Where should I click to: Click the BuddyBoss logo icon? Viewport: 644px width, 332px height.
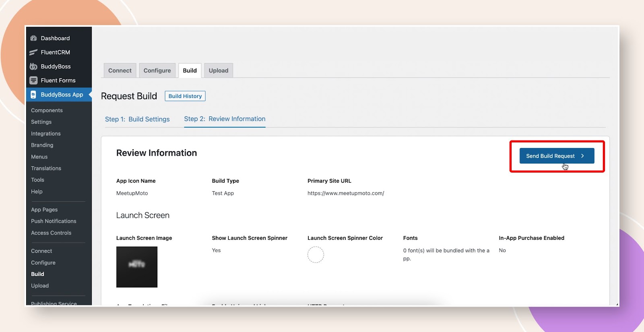pos(34,66)
